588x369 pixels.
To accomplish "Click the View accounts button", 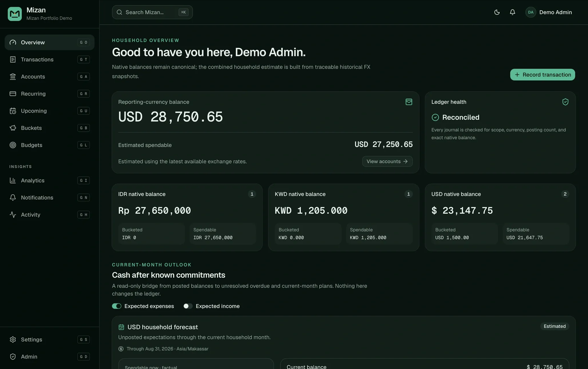I will pos(387,161).
